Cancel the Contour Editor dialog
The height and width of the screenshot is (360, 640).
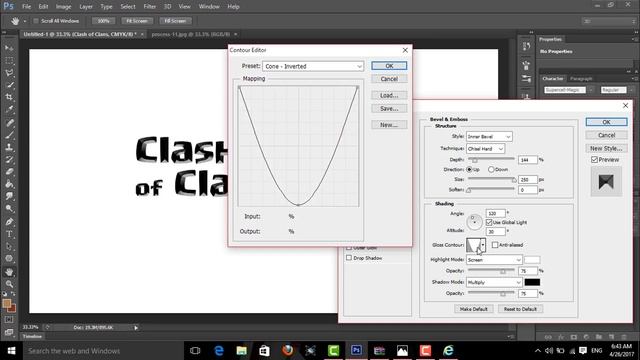click(389, 79)
